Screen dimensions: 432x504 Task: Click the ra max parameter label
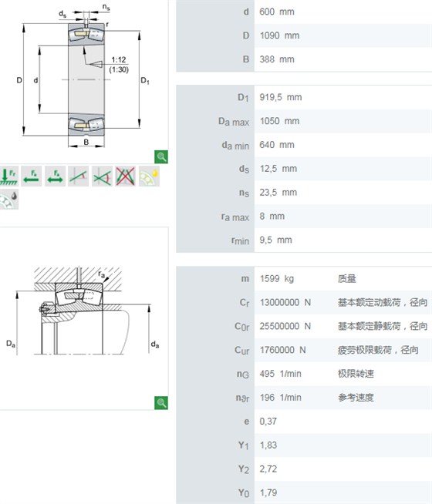tap(235, 217)
